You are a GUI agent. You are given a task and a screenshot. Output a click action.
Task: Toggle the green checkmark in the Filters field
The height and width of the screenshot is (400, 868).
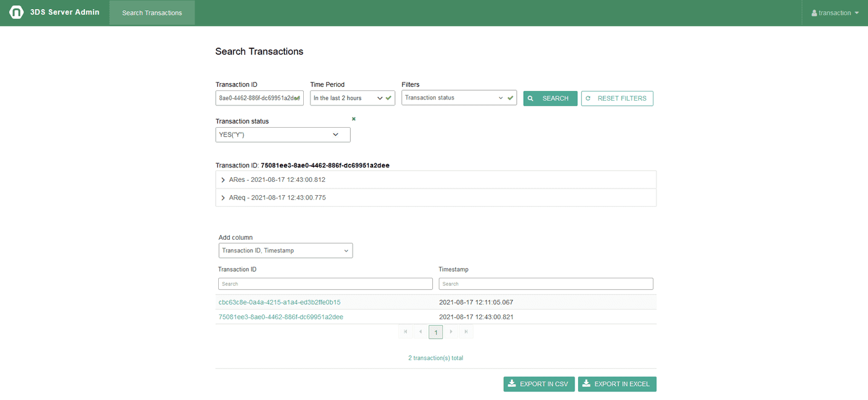tap(510, 97)
